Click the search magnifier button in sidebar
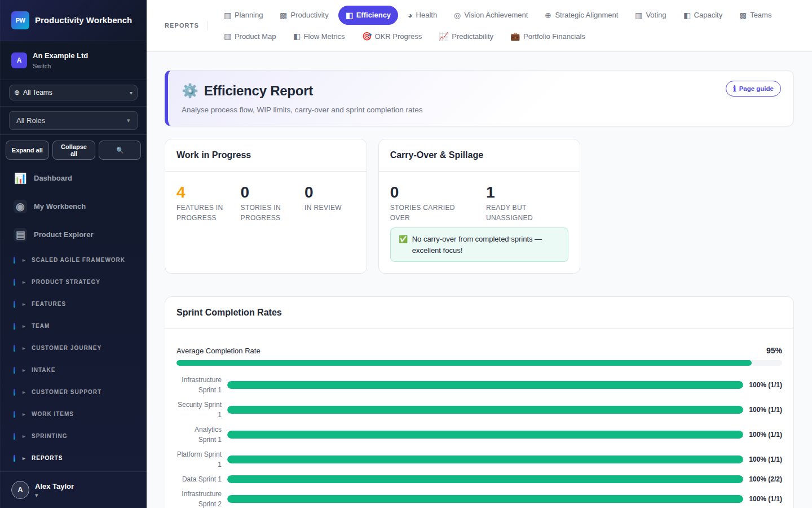This screenshot has width=812, height=508. coord(120,150)
